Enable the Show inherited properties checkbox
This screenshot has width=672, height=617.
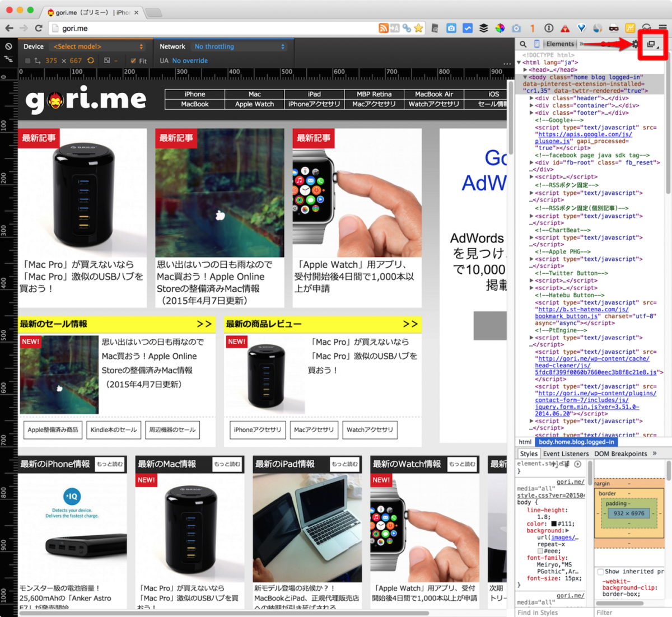[600, 571]
